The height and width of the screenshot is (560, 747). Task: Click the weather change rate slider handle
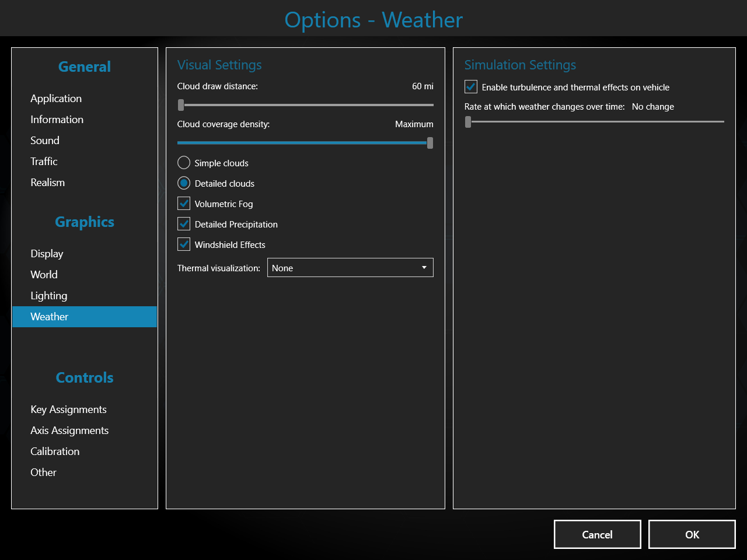coord(468,122)
